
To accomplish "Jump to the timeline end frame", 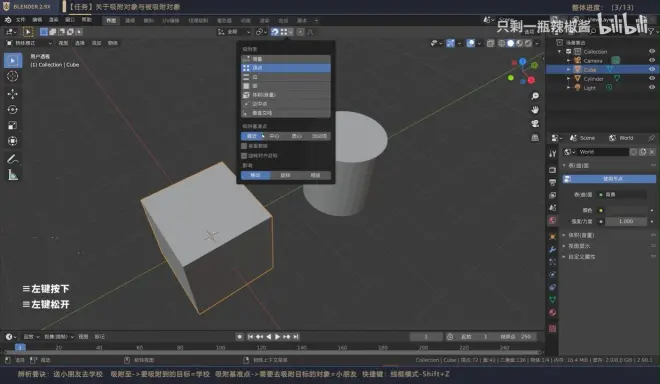I will pos(296,336).
